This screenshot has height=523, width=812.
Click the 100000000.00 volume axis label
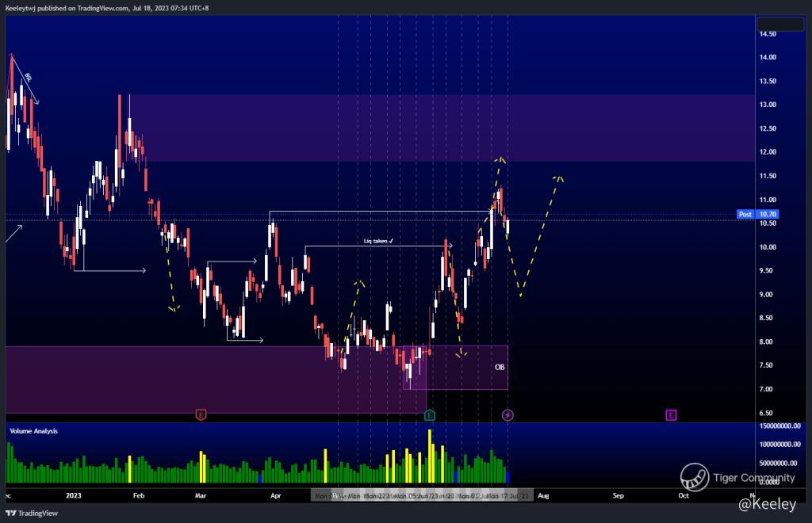click(780, 445)
